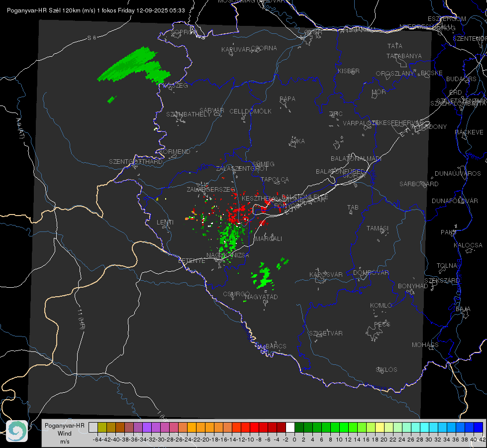Click the DUNAFÖLDVÁR city label
487x448 pixels.
coord(455,201)
